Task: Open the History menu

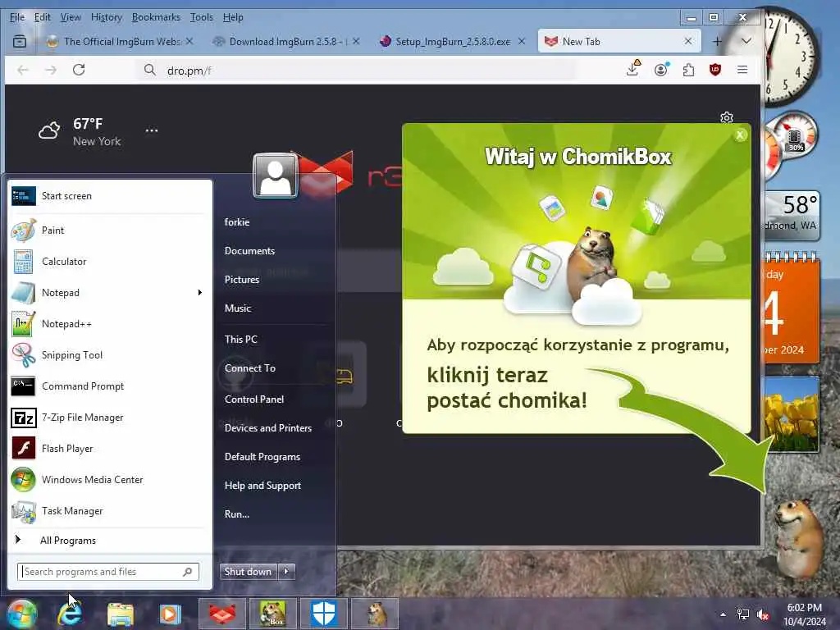Action: pos(107,17)
